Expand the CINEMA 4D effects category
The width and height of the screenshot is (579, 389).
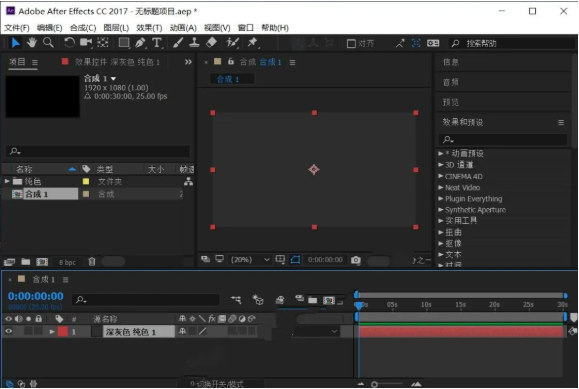(441, 176)
